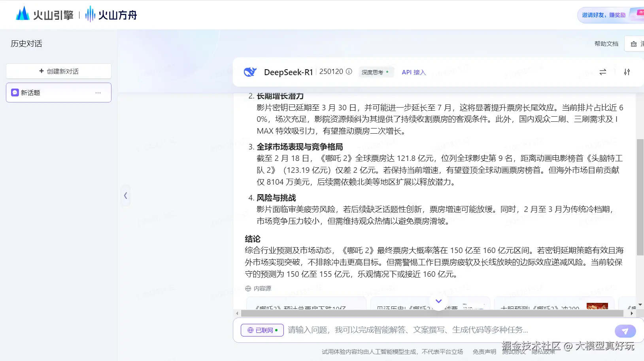Click the horizontal scrollbar track under sources
This screenshot has height=361, width=644.
(x=432, y=313)
